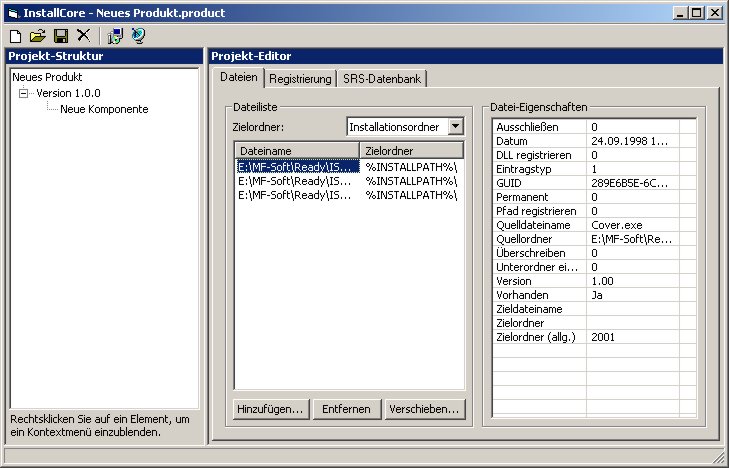Close the InstallCore window
729x468 pixels.
click(x=715, y=13)
